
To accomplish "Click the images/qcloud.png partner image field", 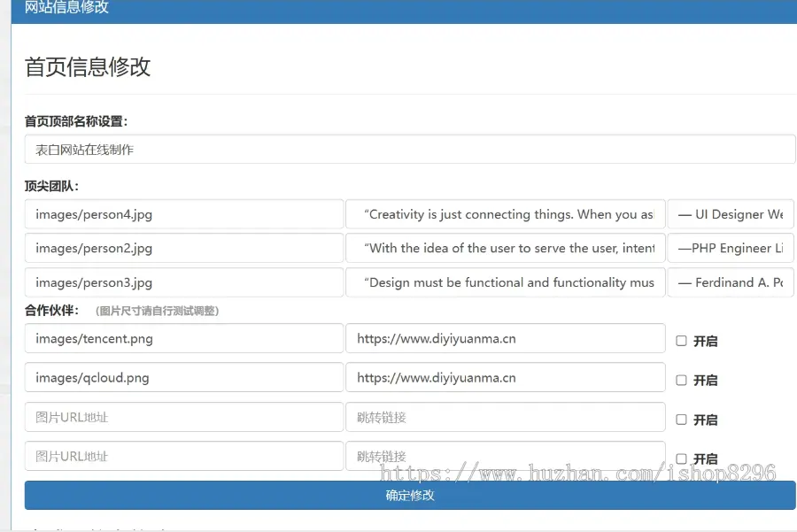I will click(184, 378).
